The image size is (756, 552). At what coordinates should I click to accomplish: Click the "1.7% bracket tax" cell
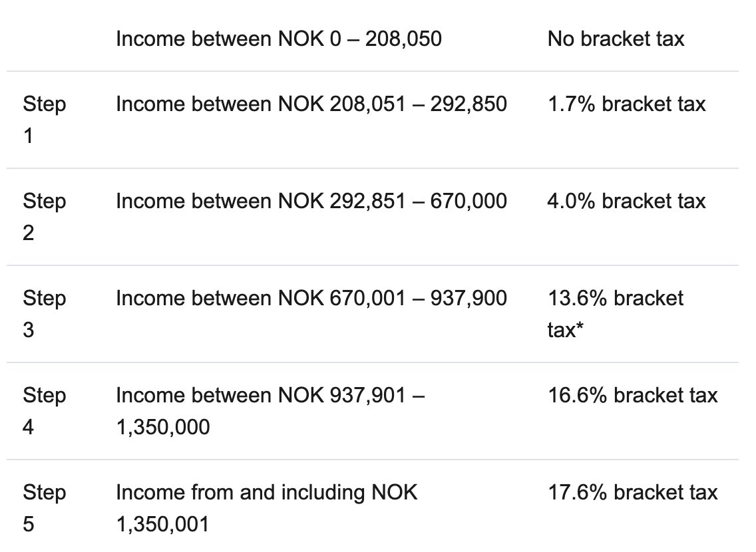point(626,104)
